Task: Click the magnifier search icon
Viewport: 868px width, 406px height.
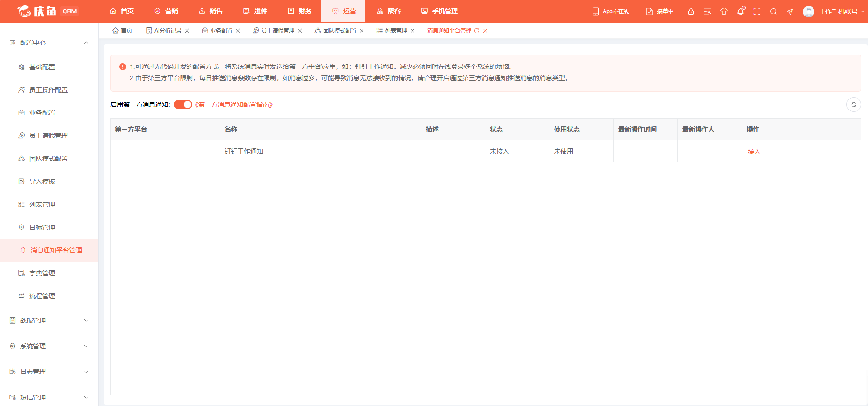Action: (x=774, y=11)
